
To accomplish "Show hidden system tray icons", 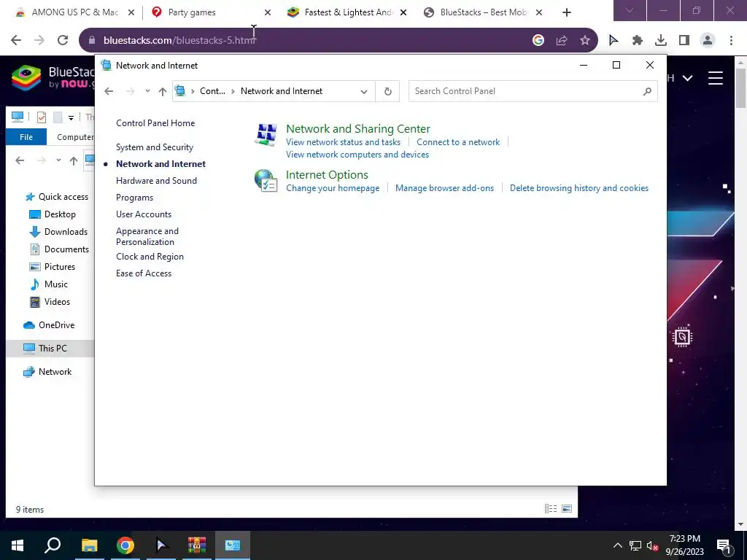I will point(617,545).
